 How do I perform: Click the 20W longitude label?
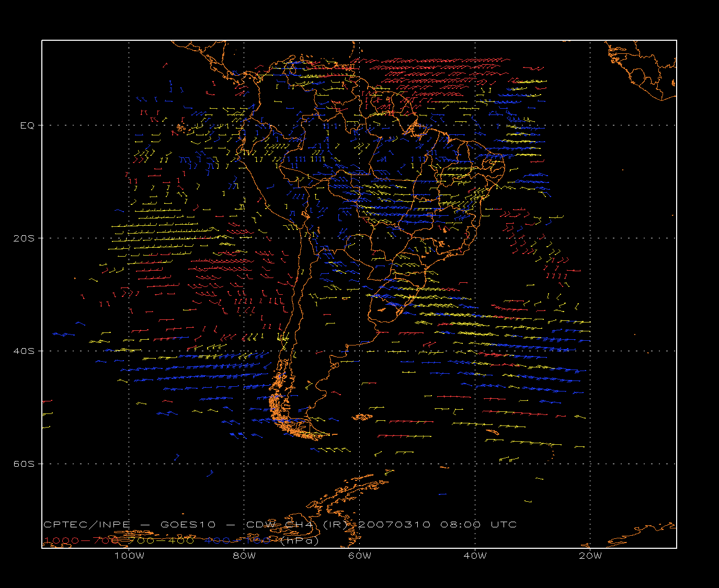click(590, 556)
